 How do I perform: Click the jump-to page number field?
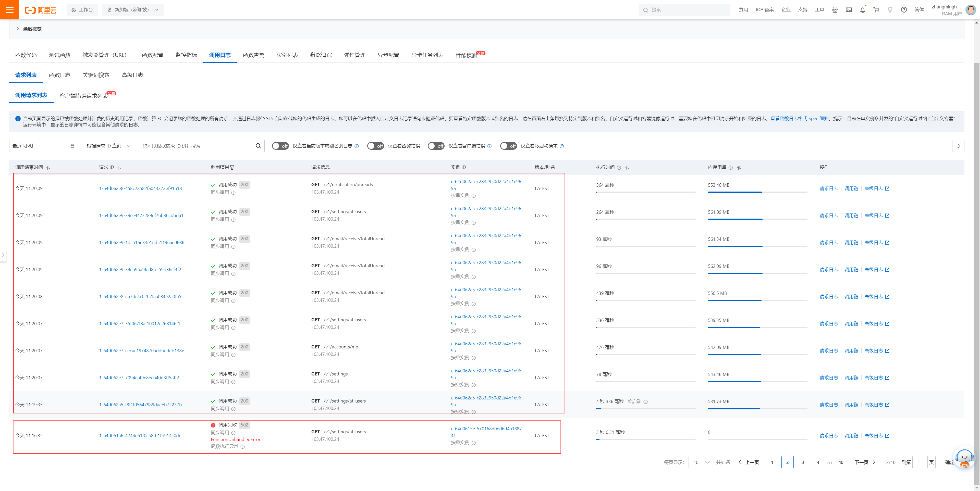920,462
